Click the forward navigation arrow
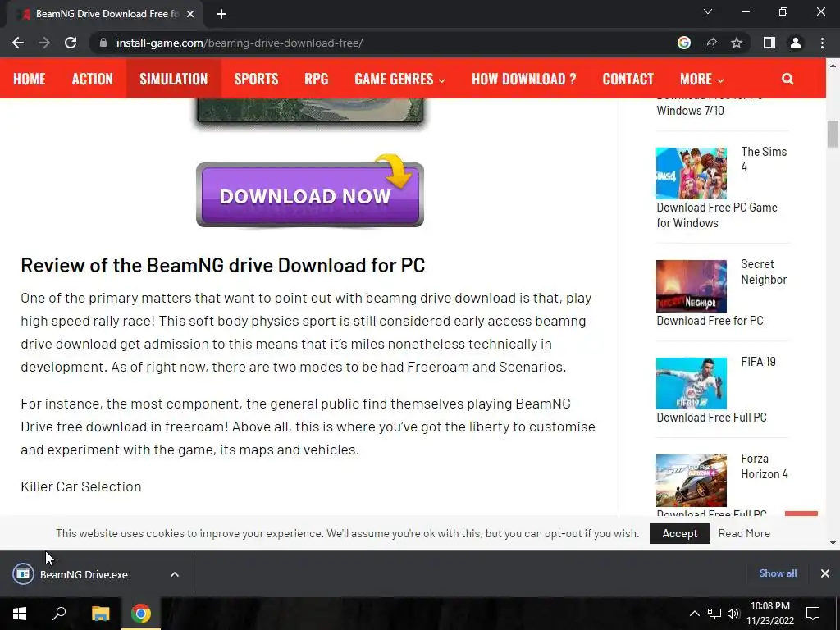Screen dimensions: 840x630 tap(44, 43)
